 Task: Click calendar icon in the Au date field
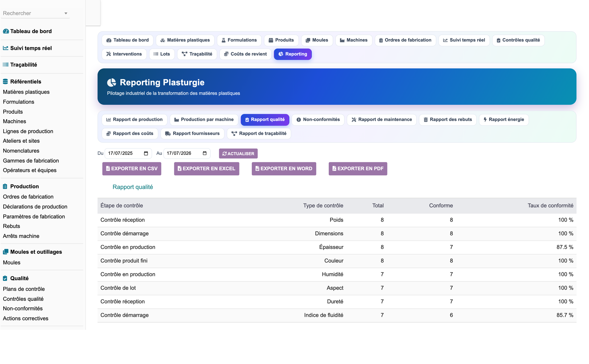click(205, 153)
